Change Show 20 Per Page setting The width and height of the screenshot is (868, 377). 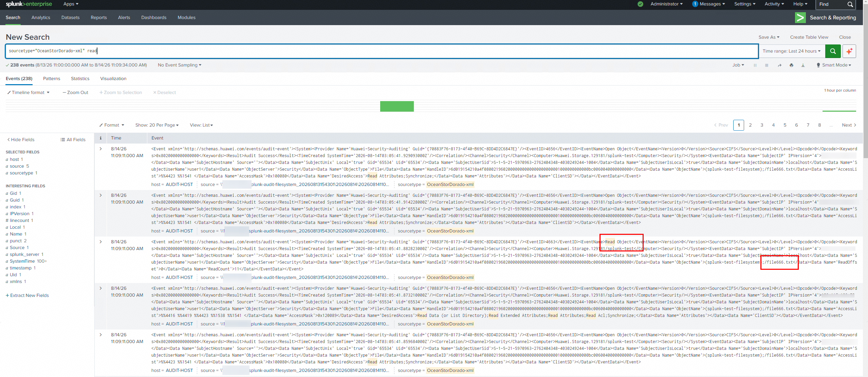click(157, 125)
